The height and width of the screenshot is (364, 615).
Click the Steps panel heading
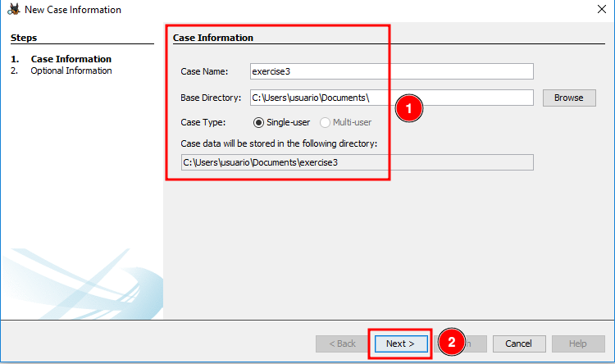pyautogui.click(x=24, y=38)
